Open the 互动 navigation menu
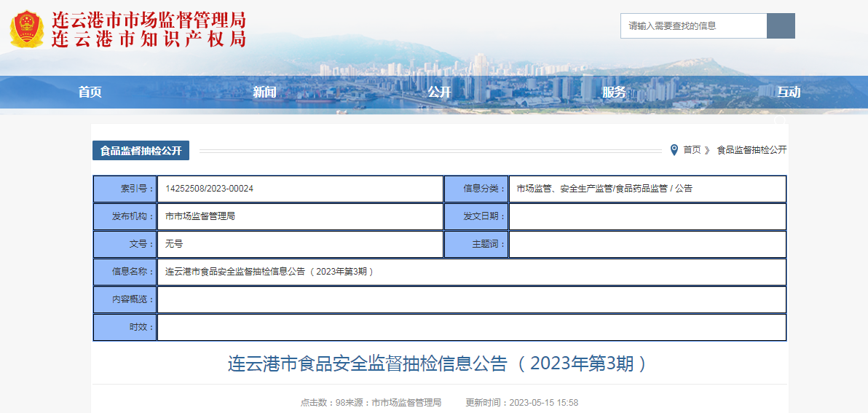This screenshot has height=413, width=868. [789, 93]
